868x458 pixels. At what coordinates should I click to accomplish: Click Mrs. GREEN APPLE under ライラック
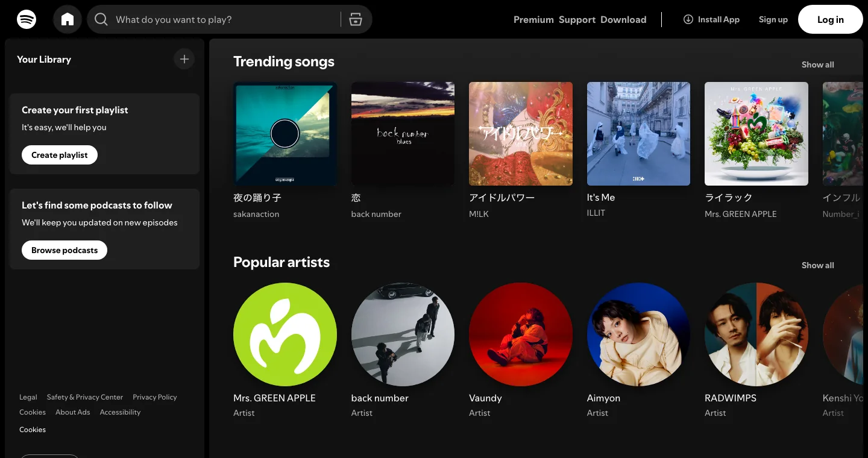(x=741, y=214)
